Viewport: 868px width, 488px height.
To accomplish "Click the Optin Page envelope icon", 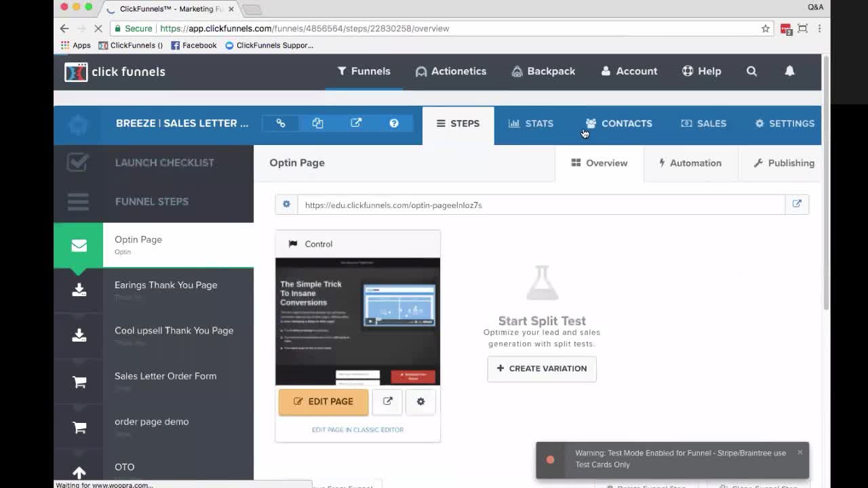I will coord(79,245).
